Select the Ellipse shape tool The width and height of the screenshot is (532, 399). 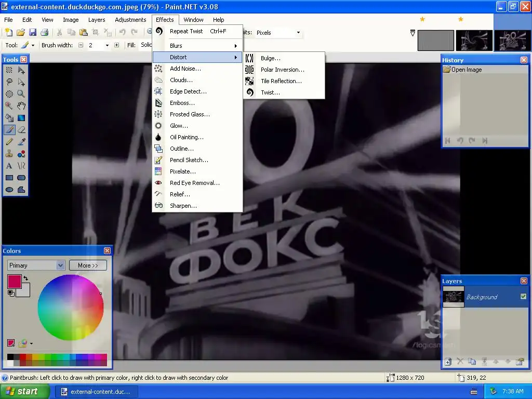click(x=9, y=189)
